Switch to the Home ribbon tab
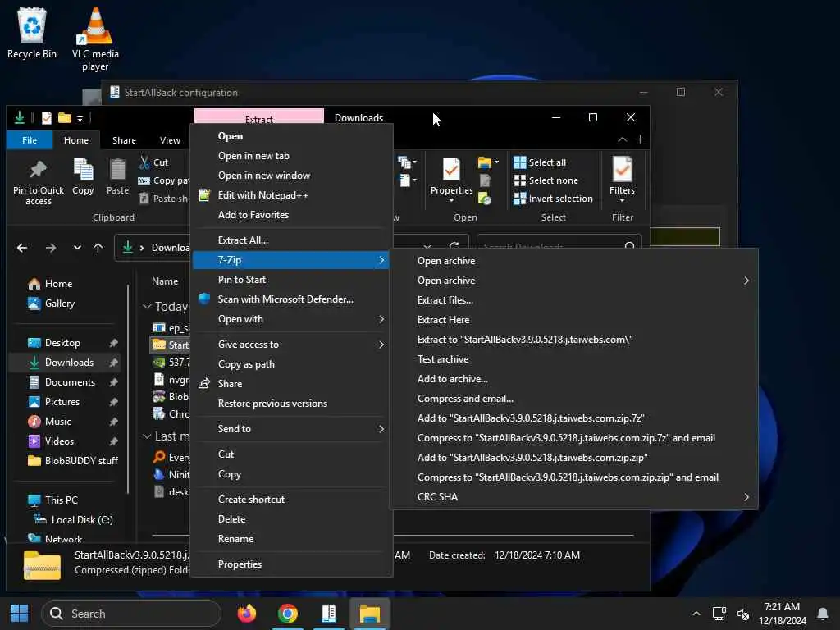Screen dimensions: 840x630 coord(76,139)
